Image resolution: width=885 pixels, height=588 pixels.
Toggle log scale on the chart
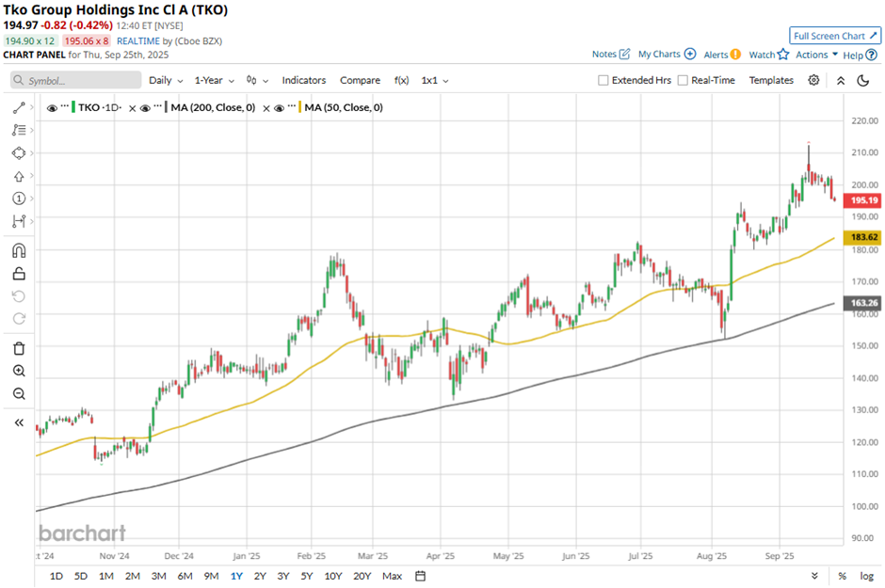866,576
